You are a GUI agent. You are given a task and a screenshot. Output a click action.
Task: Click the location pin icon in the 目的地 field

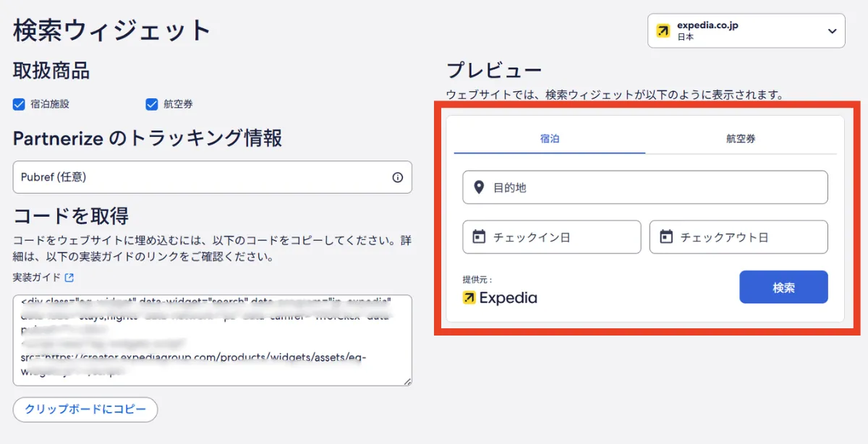(x=479, y=187)
